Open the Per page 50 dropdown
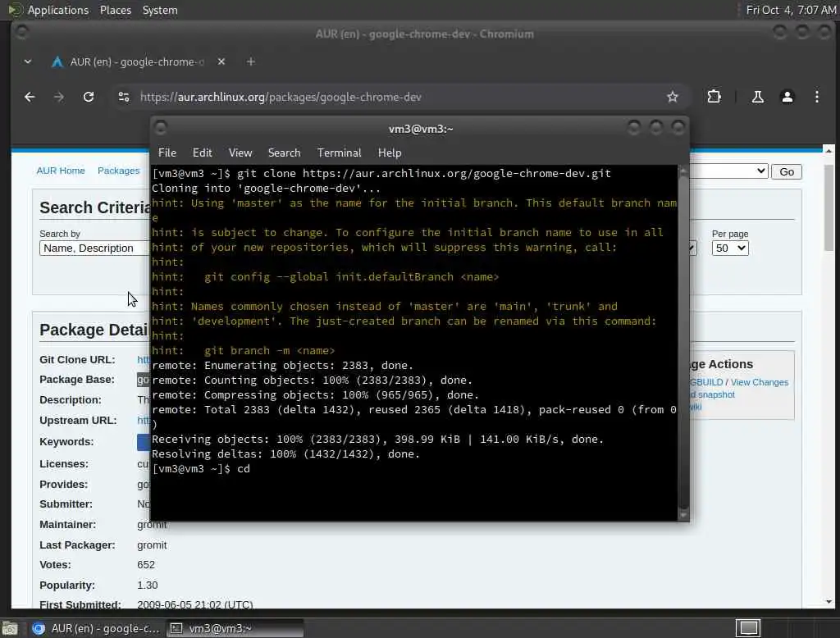Screen dimensions: 840x638 (x=729, y=248)
